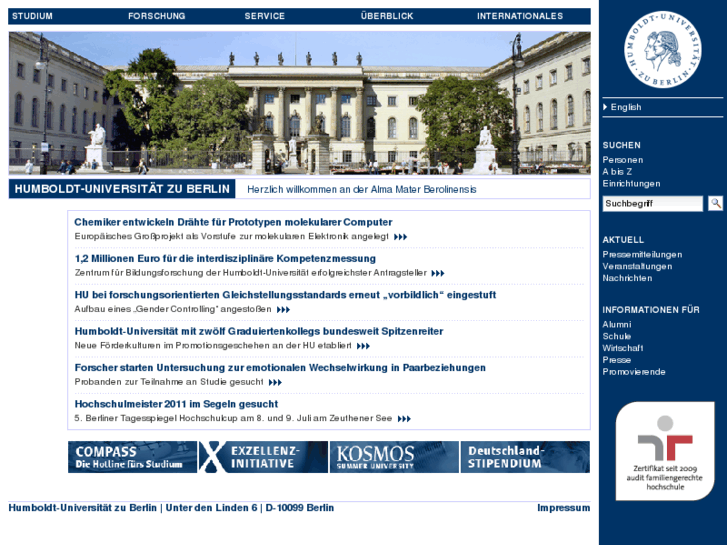Click the 'AKTUELL' section heading
This screenshot has width=727, height=545.
(623, 240)
